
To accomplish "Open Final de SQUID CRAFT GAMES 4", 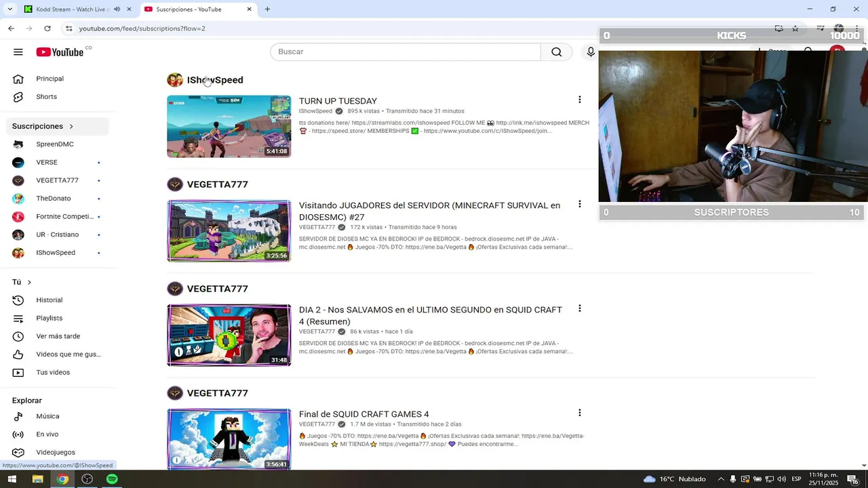I will tap(364, 414).
